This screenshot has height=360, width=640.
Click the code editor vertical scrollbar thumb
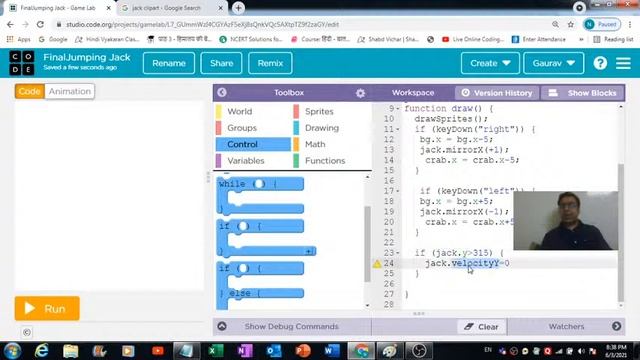tap(621, 233)
